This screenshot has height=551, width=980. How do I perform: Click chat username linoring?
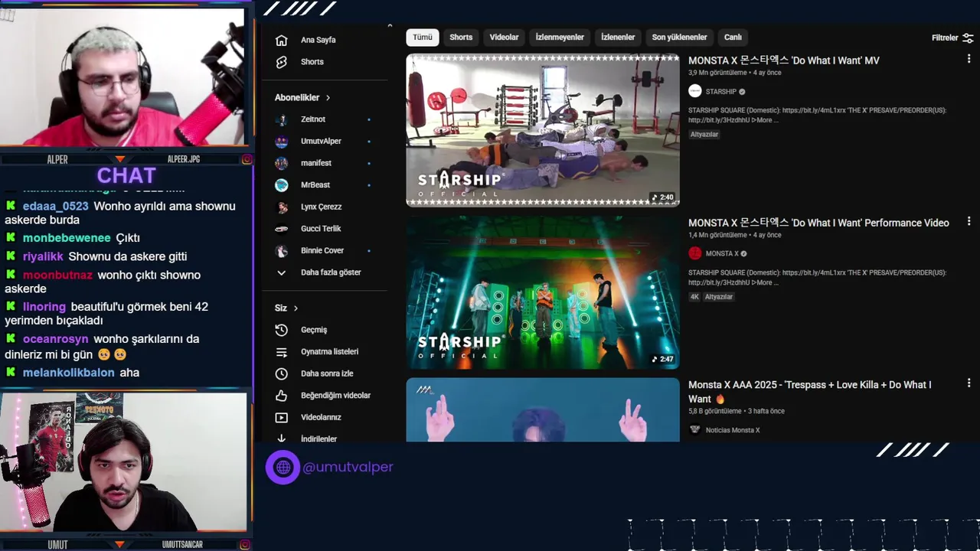(x=44, y=307)
